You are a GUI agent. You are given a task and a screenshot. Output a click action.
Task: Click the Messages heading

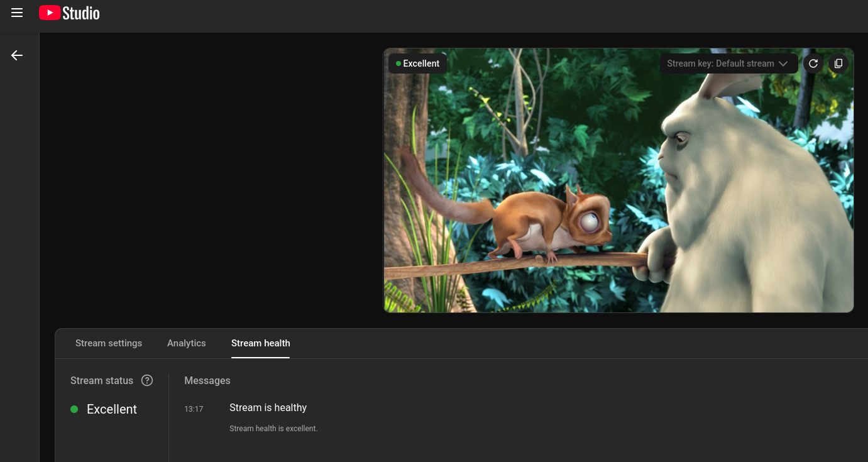click(x=207, y=380)
